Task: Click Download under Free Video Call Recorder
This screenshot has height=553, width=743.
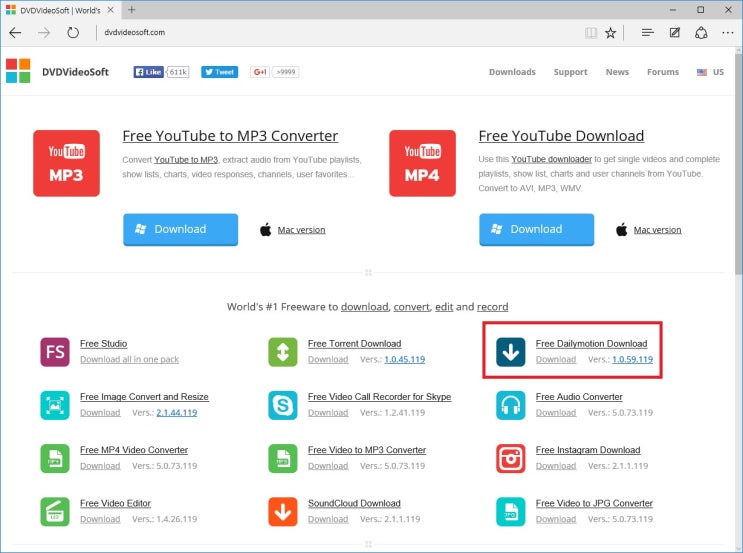Action: click(x=328, y=413)
